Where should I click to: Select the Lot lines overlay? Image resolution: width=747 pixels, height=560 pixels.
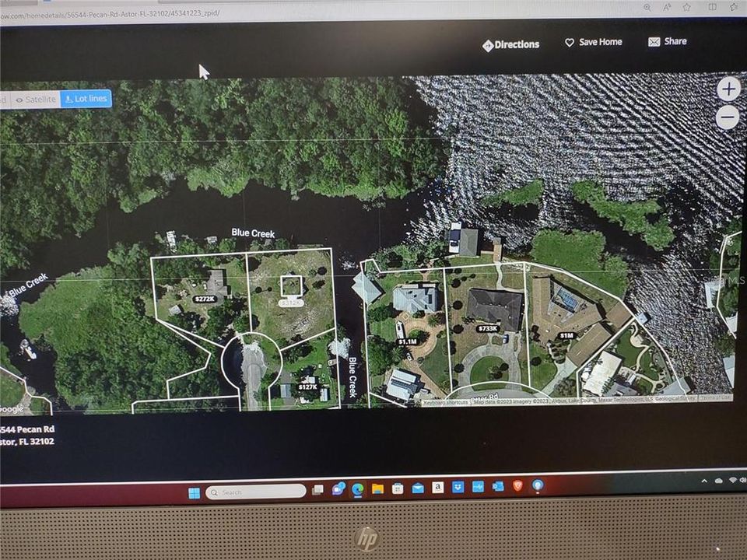point(86,99)
